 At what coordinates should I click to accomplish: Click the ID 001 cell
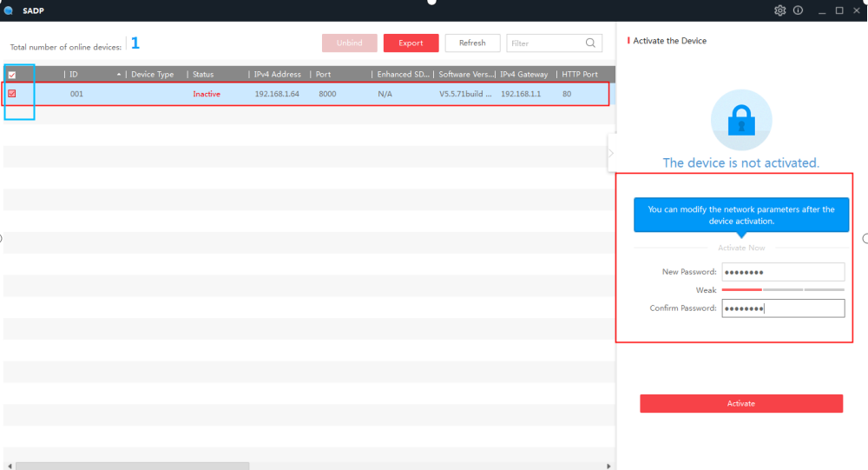(76, 94)
